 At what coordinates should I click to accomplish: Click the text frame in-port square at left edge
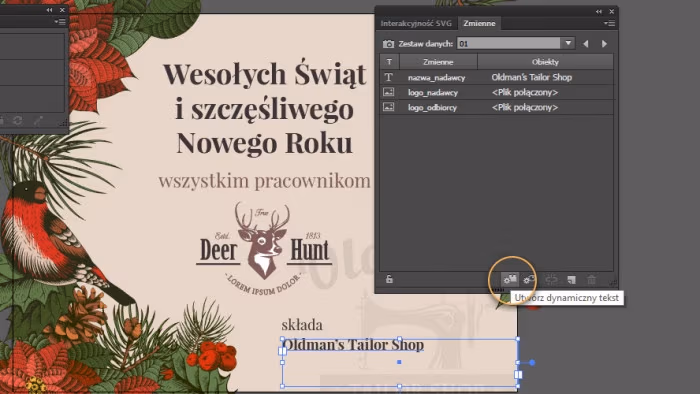[x=283, y=352]
